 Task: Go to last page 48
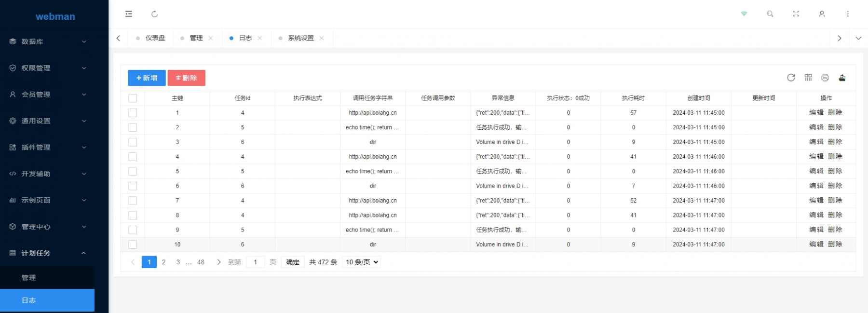201,262
